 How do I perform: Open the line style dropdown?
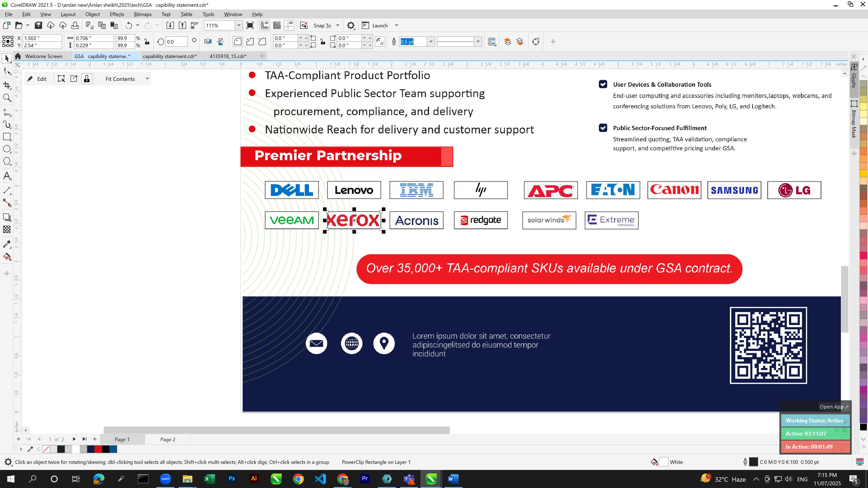(478, 42)
